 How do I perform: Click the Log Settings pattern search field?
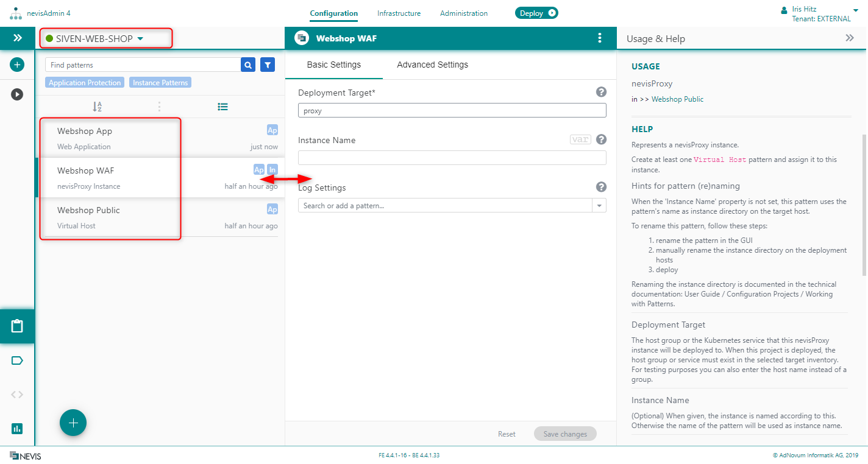click(x=445, y=205)
